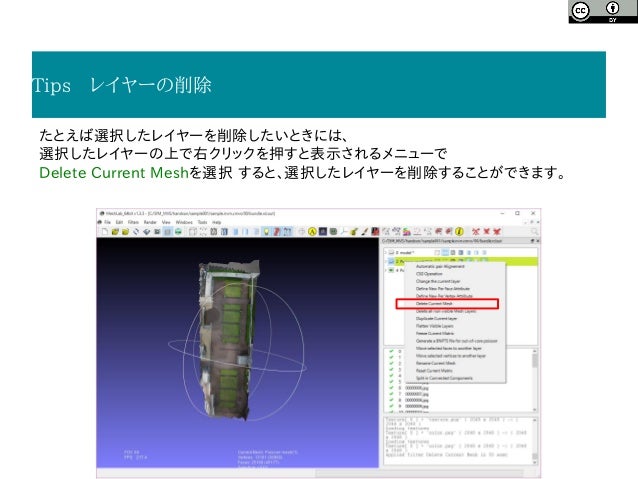This screenshot has width=638, height=479.
Task: Open the Windows menu
Action: click(184, 222)
